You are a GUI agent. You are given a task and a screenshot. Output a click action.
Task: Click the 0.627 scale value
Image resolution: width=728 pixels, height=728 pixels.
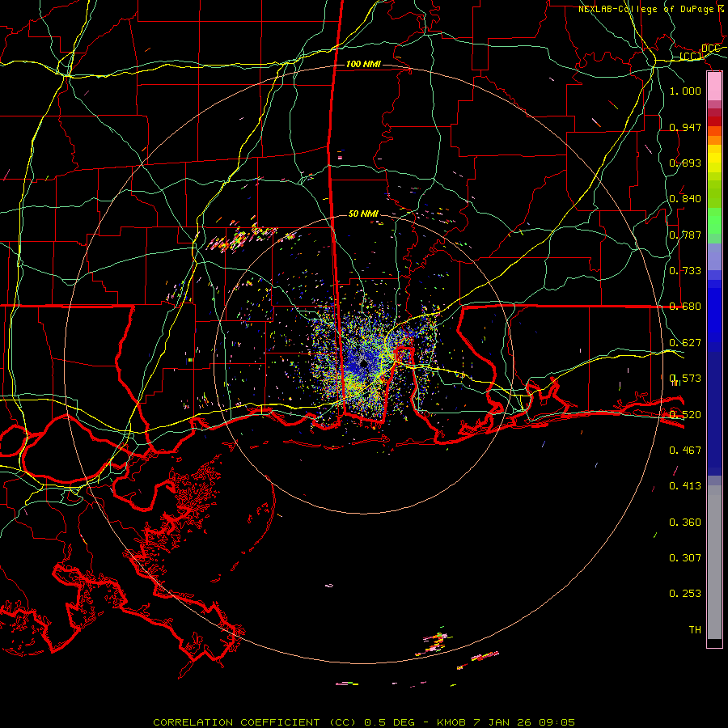(685, 343)
